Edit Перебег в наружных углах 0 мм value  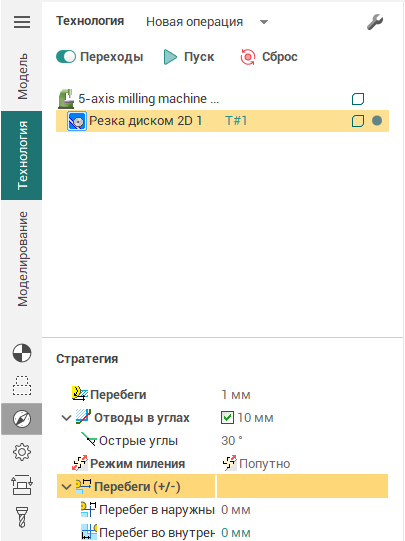pyautogui.click(x=236, y=510)
